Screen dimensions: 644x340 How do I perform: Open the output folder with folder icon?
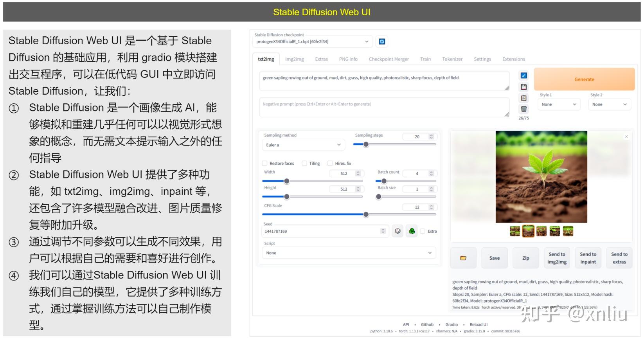tap(463, 258)
